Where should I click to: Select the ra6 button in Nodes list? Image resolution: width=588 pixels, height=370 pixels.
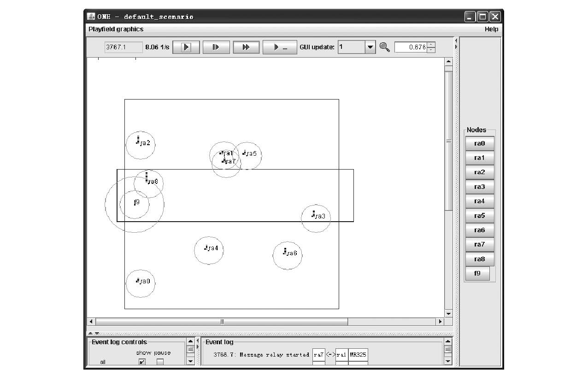coord(480,230)
